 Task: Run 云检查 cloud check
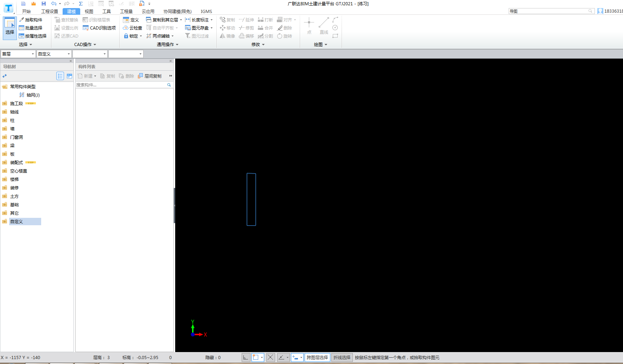[132, 28]
